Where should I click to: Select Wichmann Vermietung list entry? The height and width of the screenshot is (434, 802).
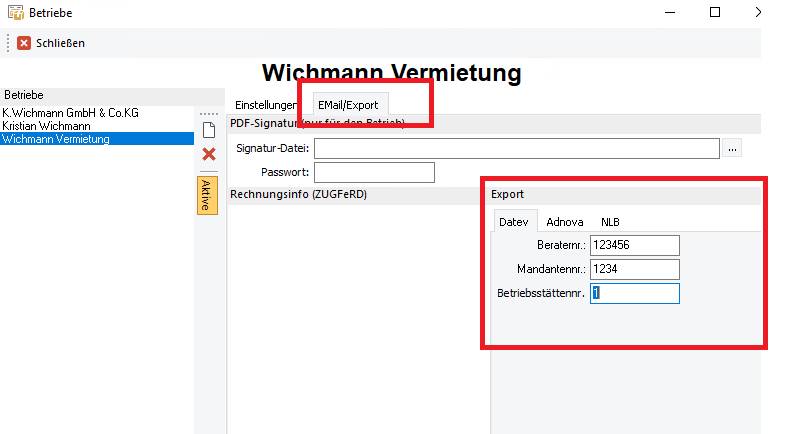(x=97, y=139)
